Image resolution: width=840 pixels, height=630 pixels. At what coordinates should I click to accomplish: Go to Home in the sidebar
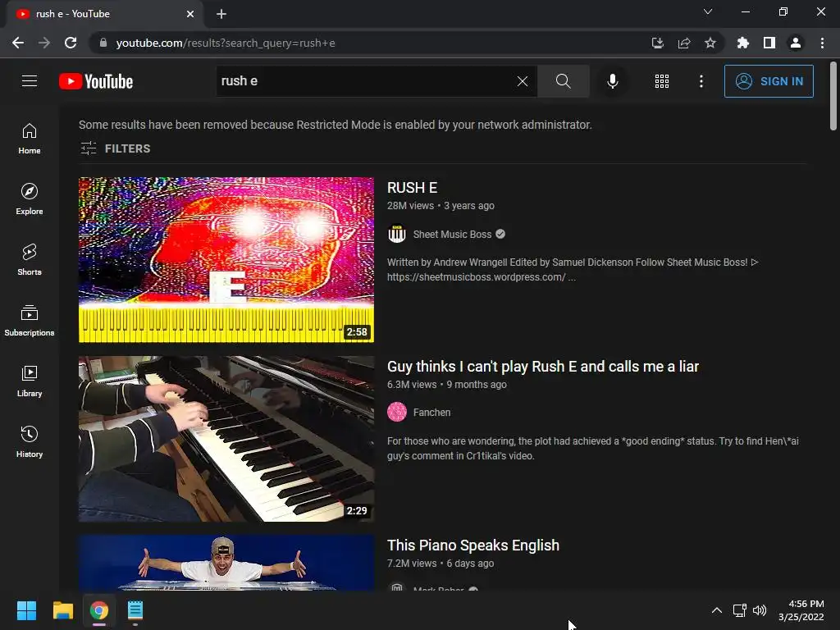(x=30, y=139)
